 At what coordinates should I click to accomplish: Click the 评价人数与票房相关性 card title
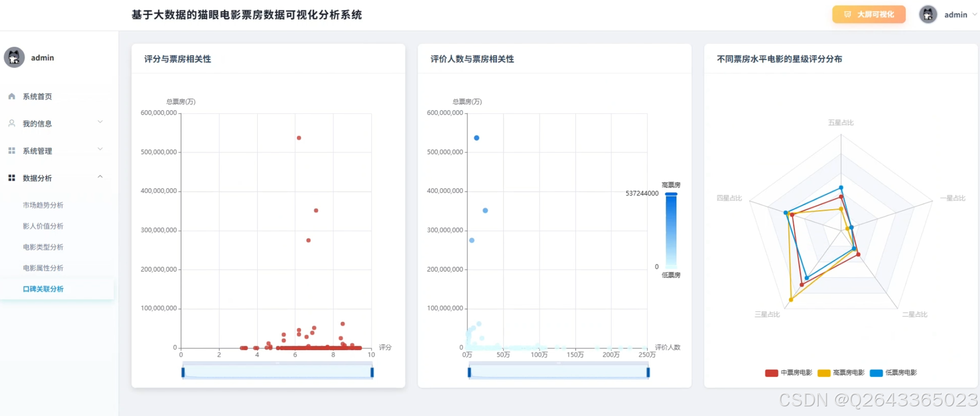472,59
